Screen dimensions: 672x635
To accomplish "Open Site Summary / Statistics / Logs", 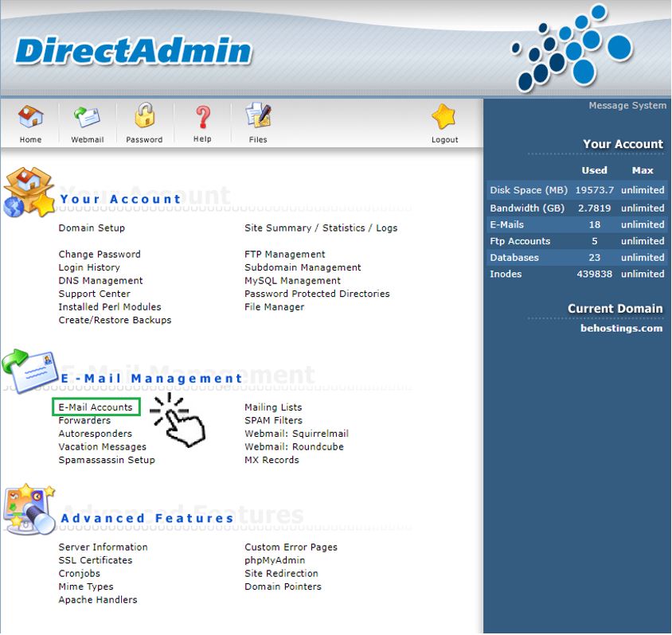I will (321, 228).
